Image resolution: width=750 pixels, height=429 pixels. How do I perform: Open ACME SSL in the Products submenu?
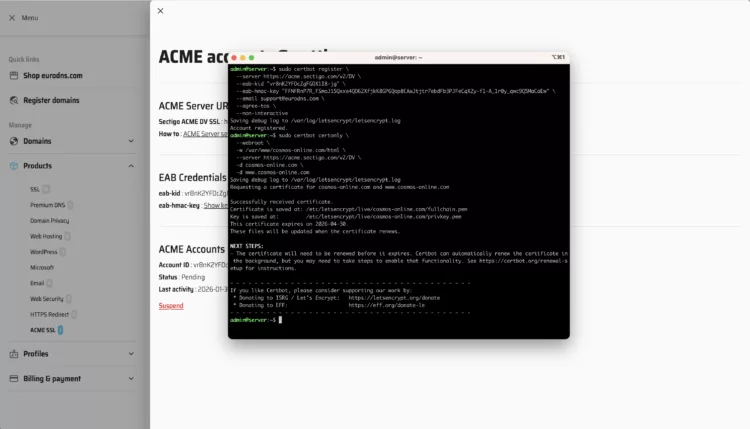43,329
